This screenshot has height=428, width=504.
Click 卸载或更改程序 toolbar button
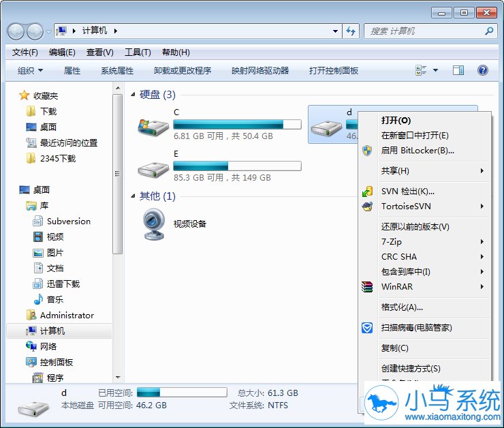(183, 70)
